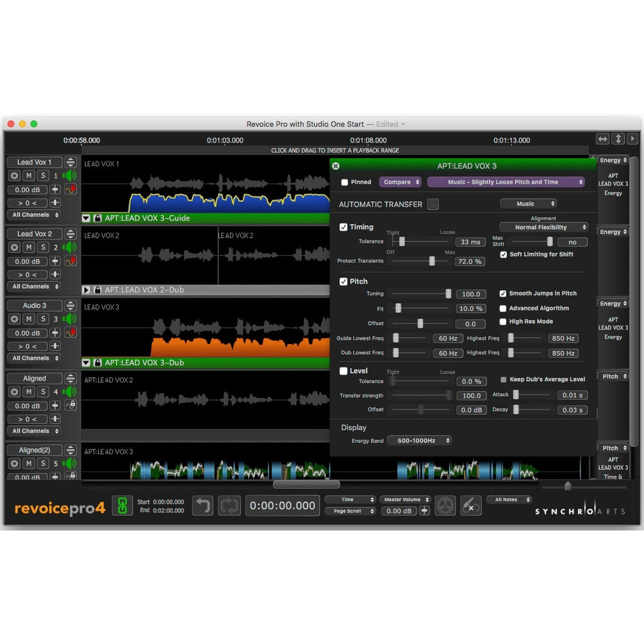Toggle the Aligned track lock icon

pyautogui.click(x=70, y=406)
